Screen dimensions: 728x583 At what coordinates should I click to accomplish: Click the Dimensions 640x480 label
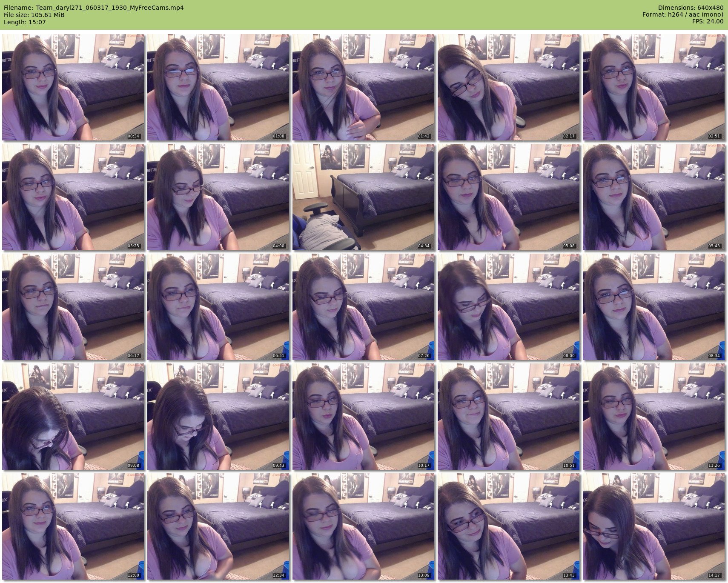pos(691,8)
